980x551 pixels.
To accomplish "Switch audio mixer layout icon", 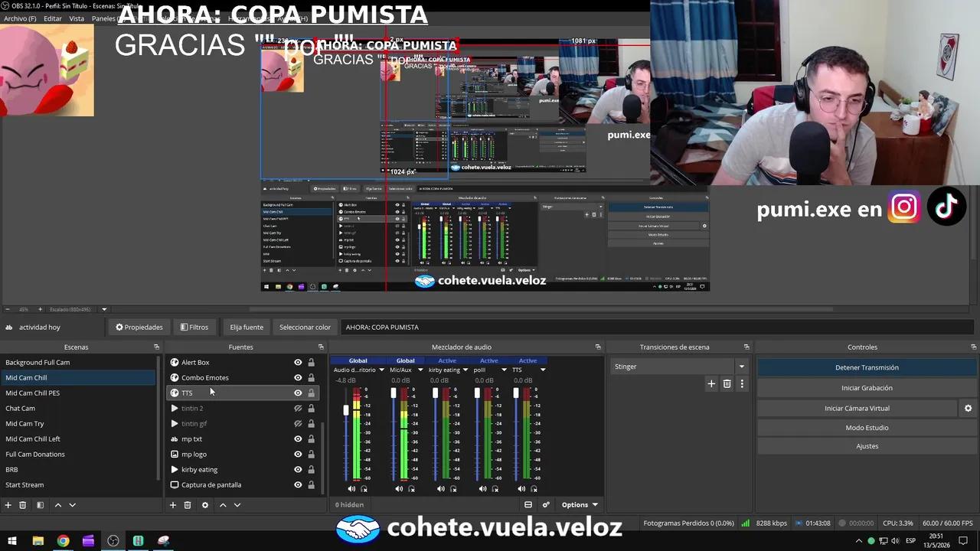I will click(x=528, y=505).
